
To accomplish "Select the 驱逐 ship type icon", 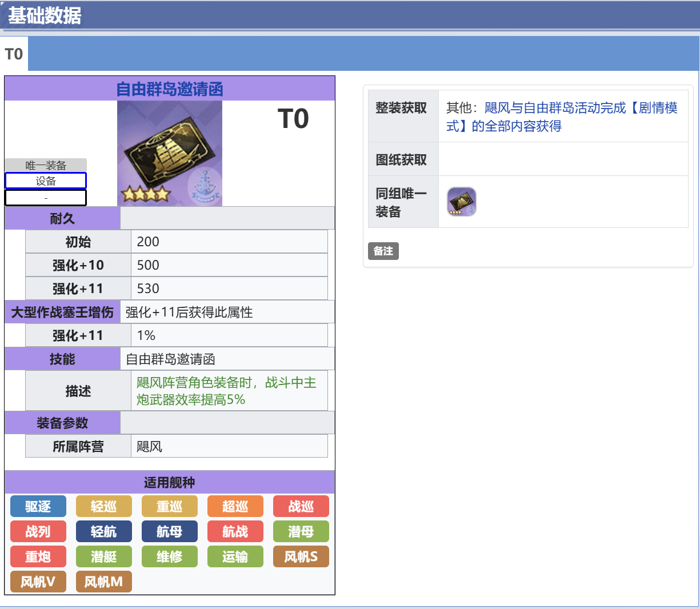I will click(38, 506).
